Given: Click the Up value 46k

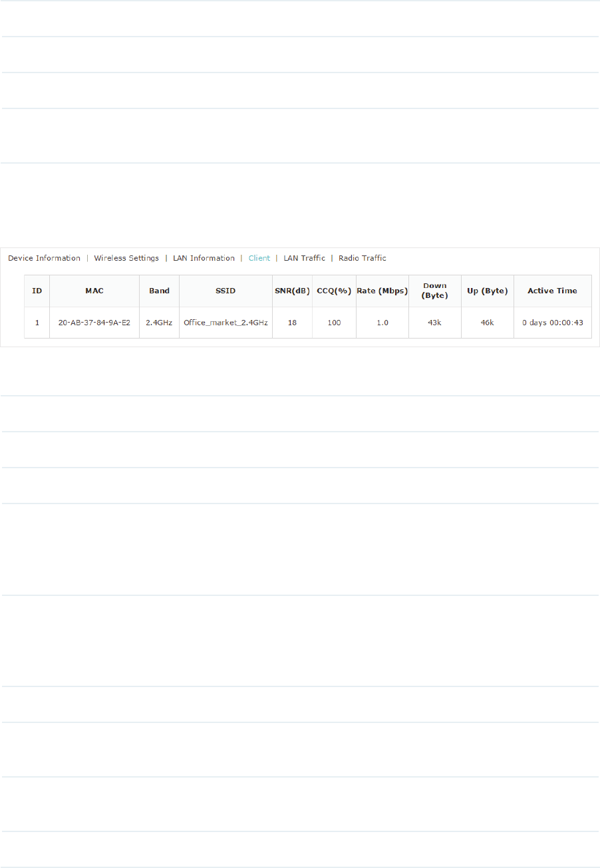Looking at the screenshot, I should [x=488, y=322].
